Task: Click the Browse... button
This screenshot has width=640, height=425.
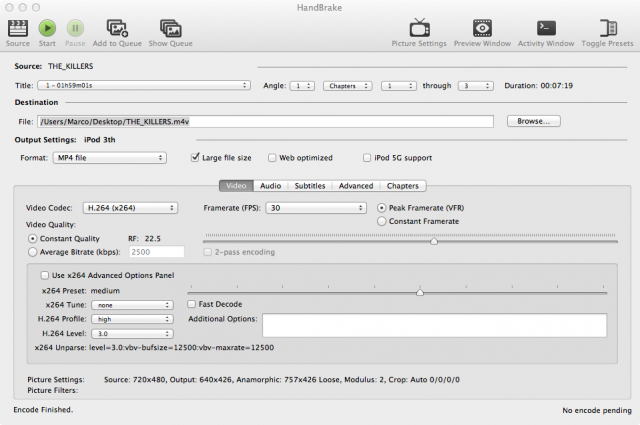Action: pyautogui.click(x=533, y=121)
